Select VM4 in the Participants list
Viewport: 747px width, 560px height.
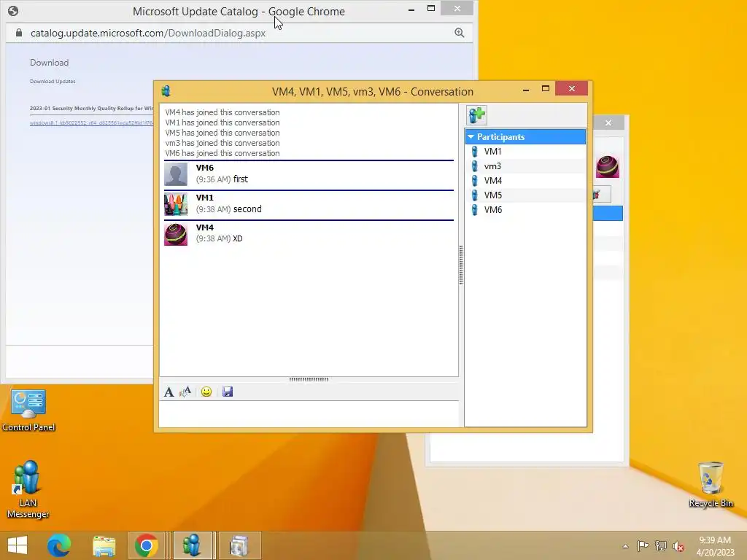pos(525,181)
